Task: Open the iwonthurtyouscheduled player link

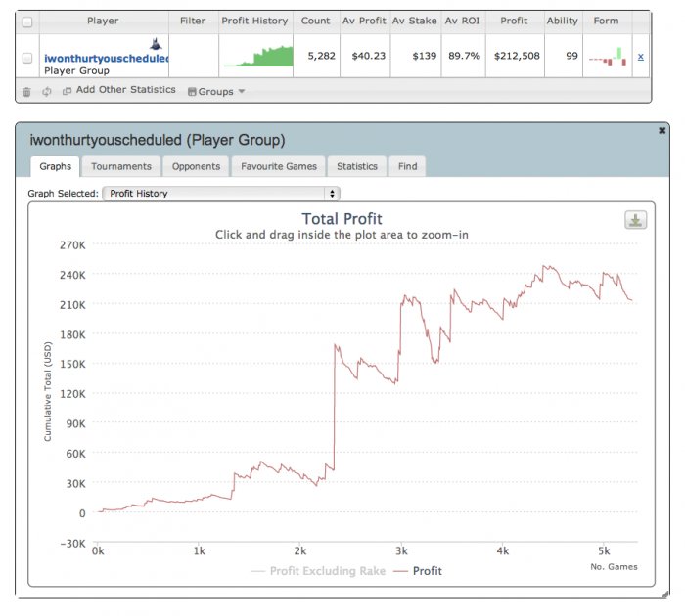Action: click(107, 59)
